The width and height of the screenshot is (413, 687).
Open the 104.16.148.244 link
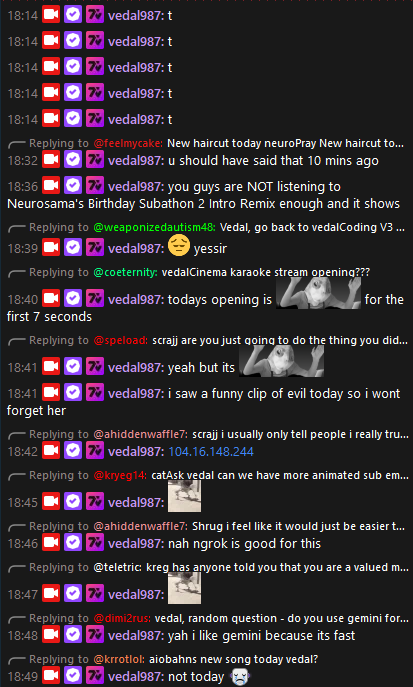[211, 452]
